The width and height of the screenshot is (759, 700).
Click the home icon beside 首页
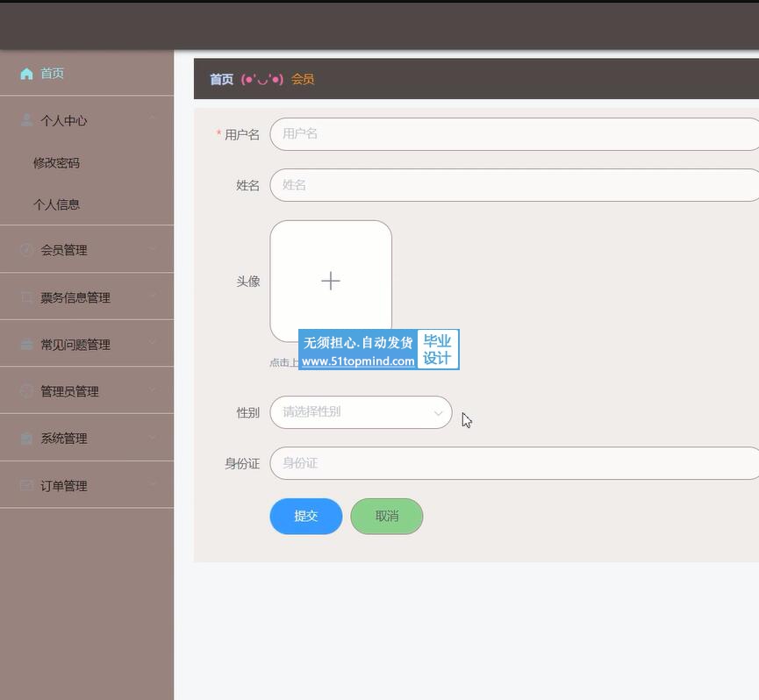coord(26,74)
